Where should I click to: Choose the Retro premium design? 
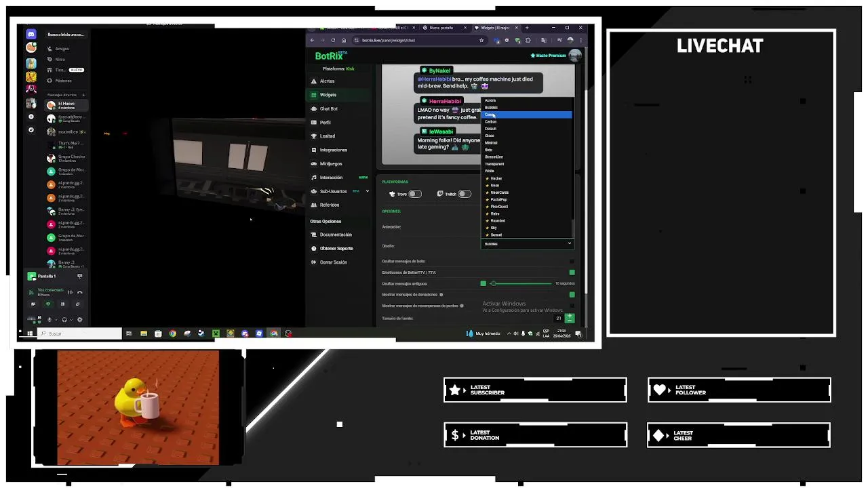pyautogui.click(x=527, y=213)
